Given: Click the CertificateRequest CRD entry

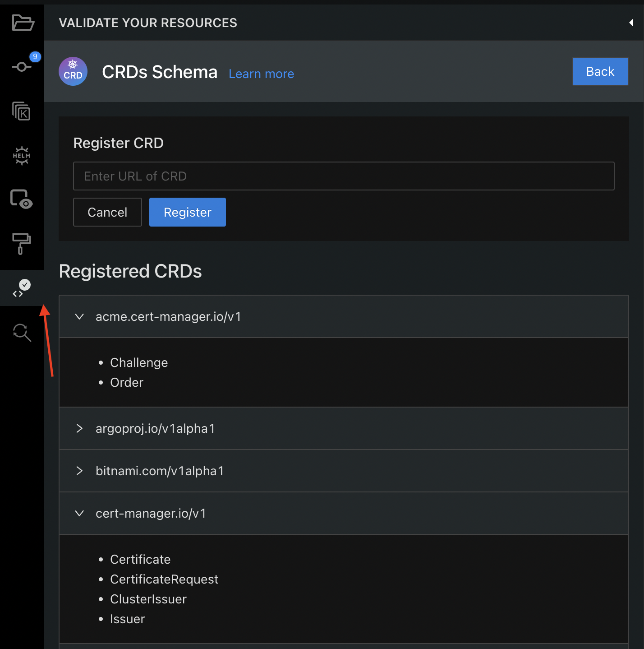Looking at the screenshot, I should click(x=164, y=579).
